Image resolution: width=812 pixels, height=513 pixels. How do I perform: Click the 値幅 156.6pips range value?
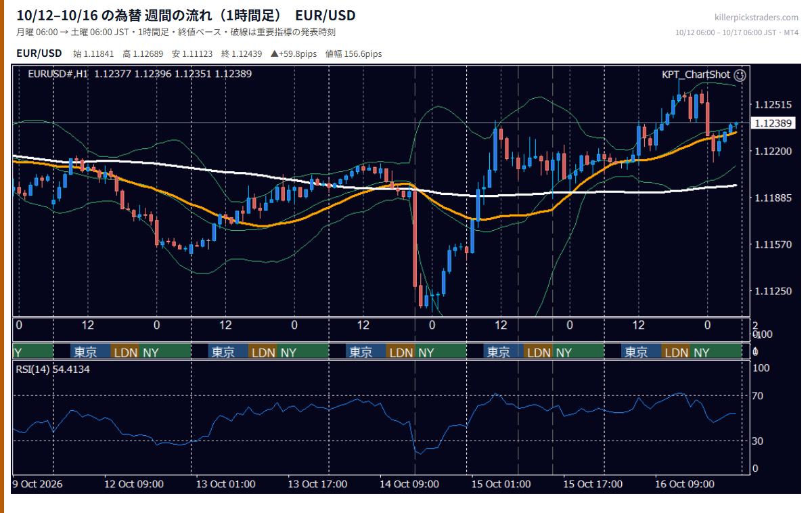click(x=354, y=53)
